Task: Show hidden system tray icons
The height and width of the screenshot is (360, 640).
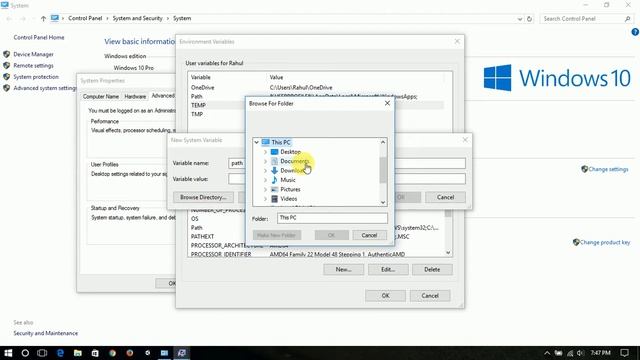Action: [547, 353]
